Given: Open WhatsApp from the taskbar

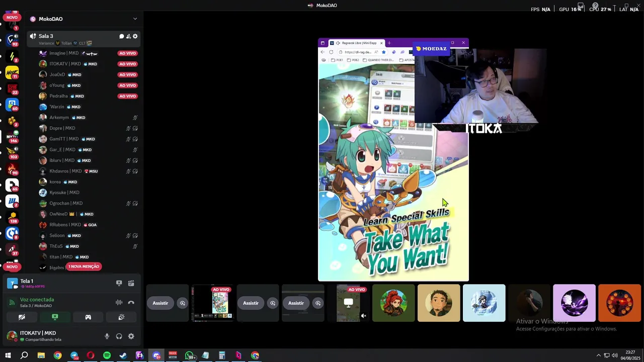Looking at the screenshot, I should pyautogui.click(x=189, y=355).
